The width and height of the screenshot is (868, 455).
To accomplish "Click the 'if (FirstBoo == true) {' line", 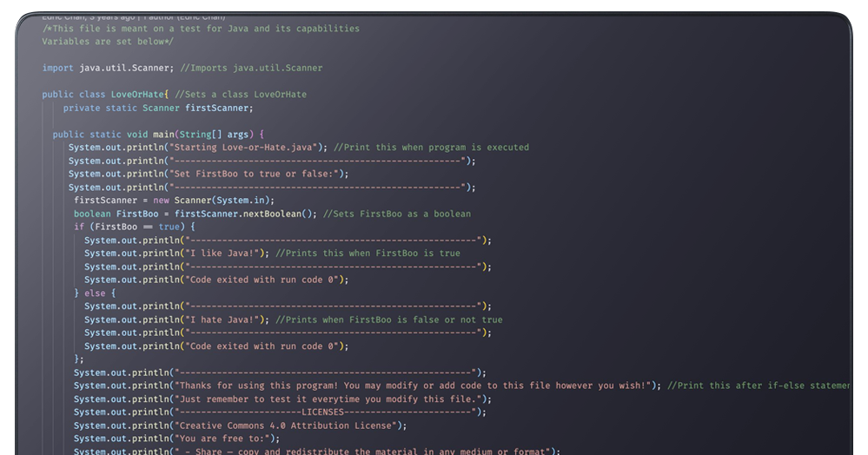I will click(135, 227).
